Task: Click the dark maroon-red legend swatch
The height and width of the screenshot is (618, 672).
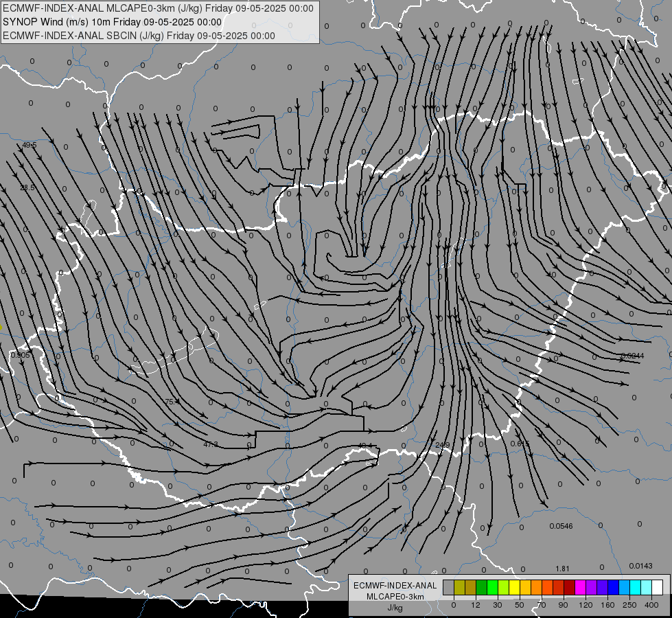Action: click(569, 587)
